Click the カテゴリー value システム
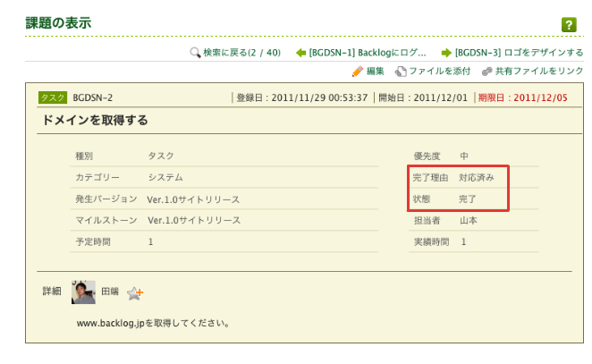Screen dimensions: 592x364 (x=165, y=177)
